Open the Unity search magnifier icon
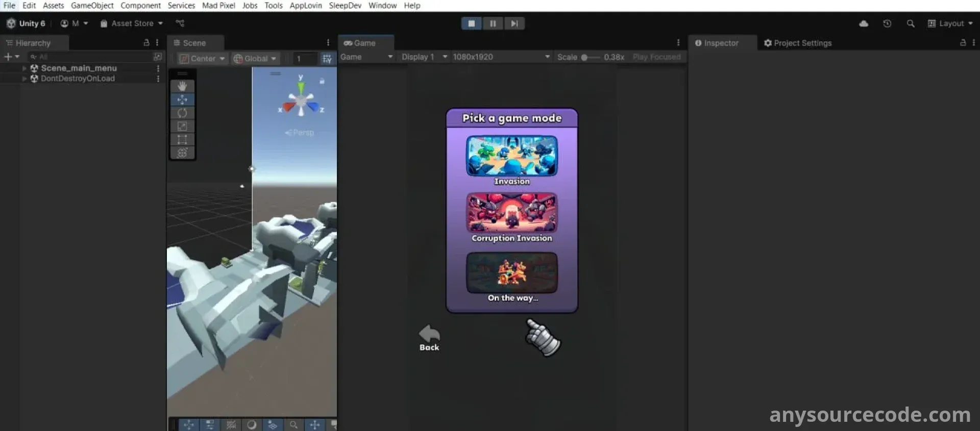 911,23
